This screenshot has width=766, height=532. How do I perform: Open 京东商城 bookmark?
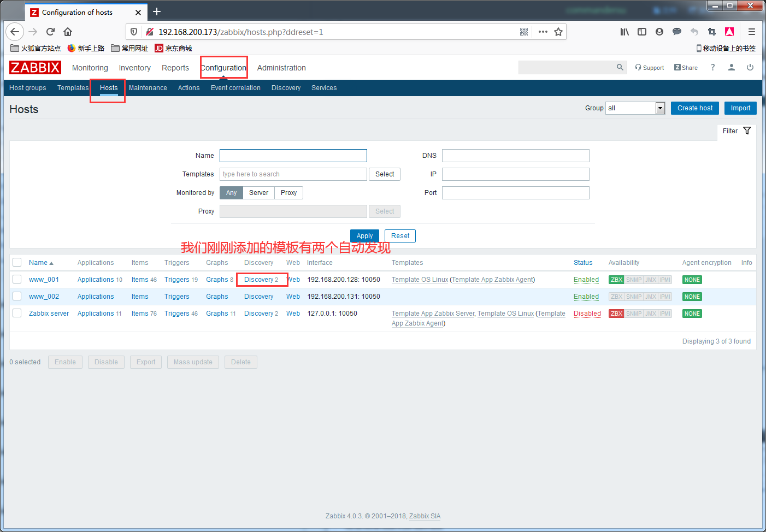point(173,48)
